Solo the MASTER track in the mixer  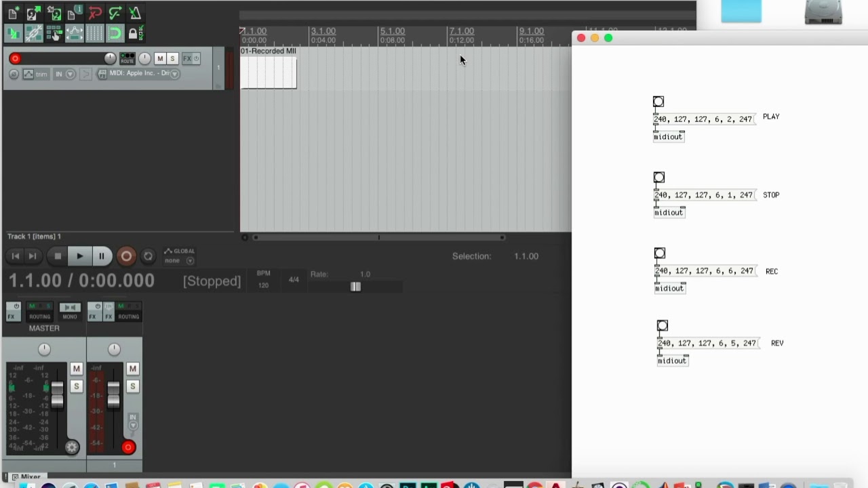76,386
